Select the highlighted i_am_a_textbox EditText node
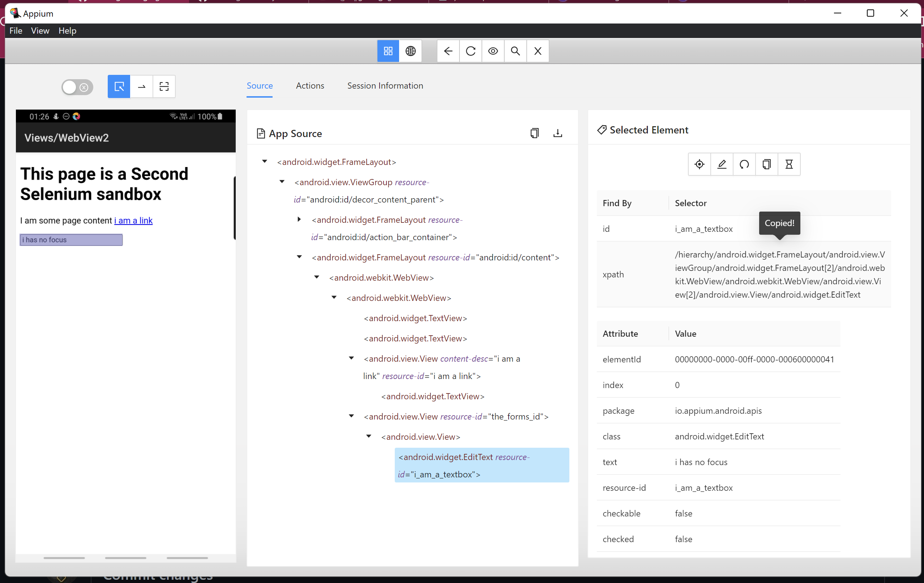Image resolution: width=924 pixels, height=583 pixels. [482, 465]
